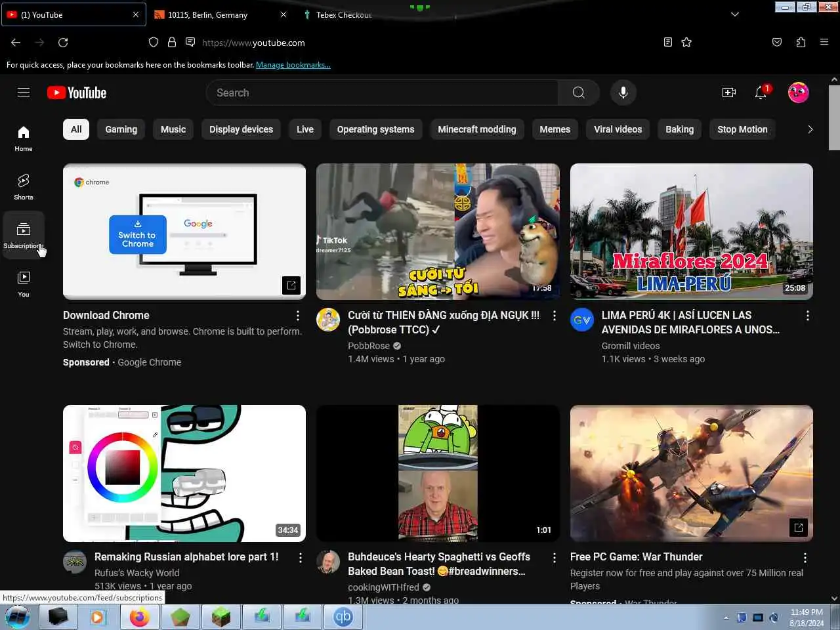Select the Memes filter chip

555,129
